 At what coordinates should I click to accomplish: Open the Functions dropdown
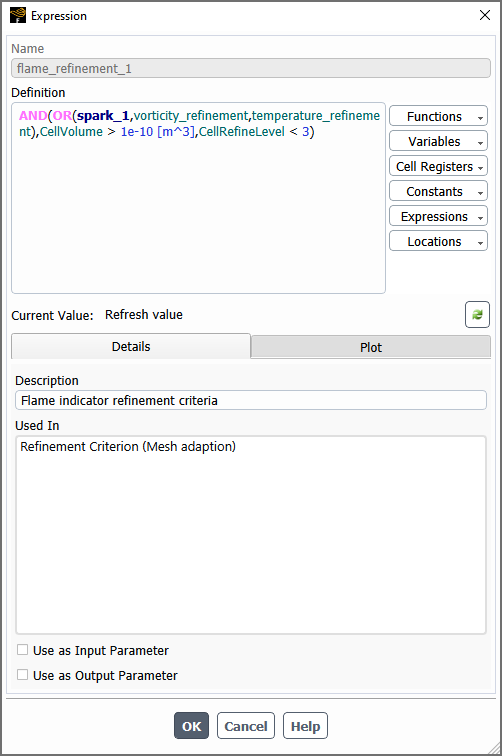click(x=438, y=116)
